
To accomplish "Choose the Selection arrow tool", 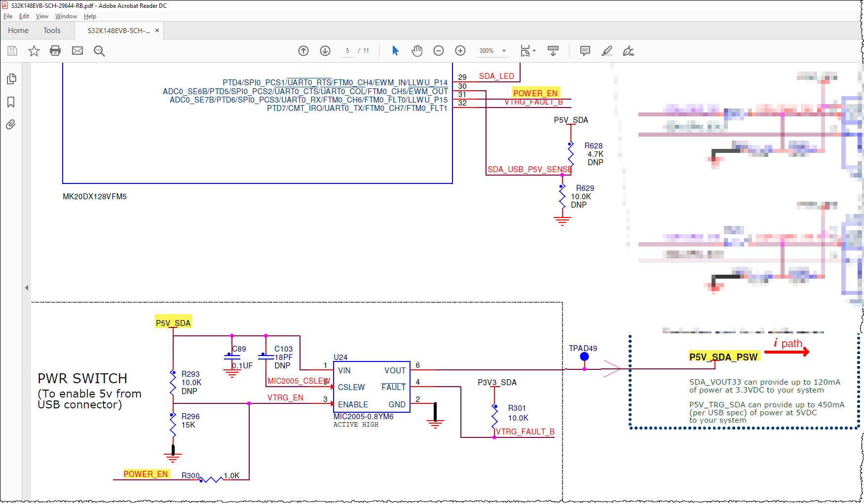I will point(395,51).
